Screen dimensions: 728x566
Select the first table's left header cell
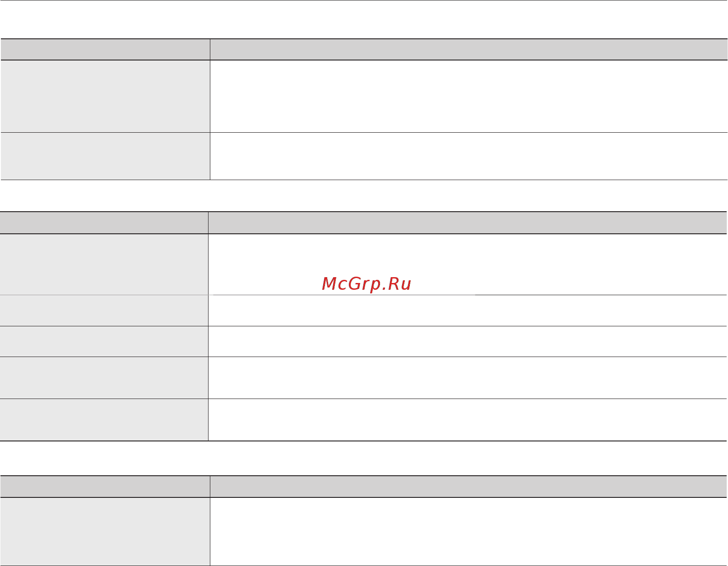click(x=105, y=50)
